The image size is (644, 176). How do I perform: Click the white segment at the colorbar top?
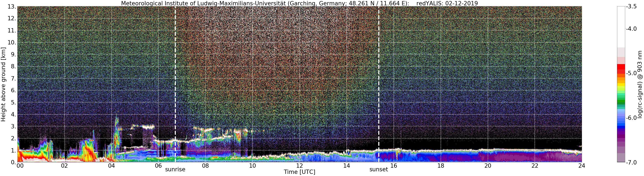pyautogui.click(x=621, y=27)
